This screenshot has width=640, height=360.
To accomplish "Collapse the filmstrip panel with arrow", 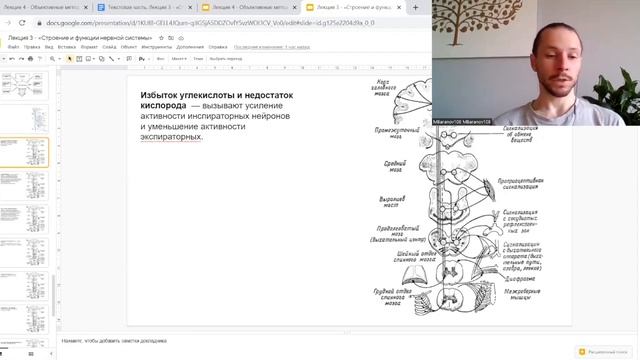I will [x=51, y=354].
